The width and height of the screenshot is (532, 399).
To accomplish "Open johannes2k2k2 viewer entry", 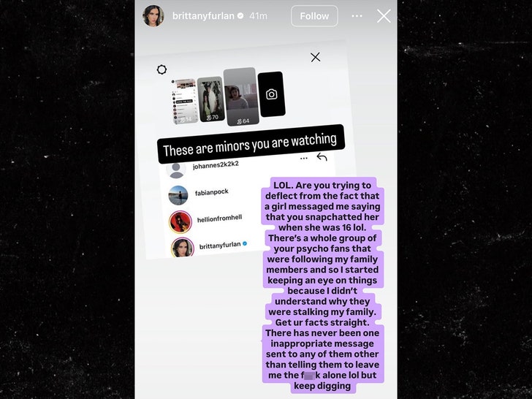I will point(216,165).
